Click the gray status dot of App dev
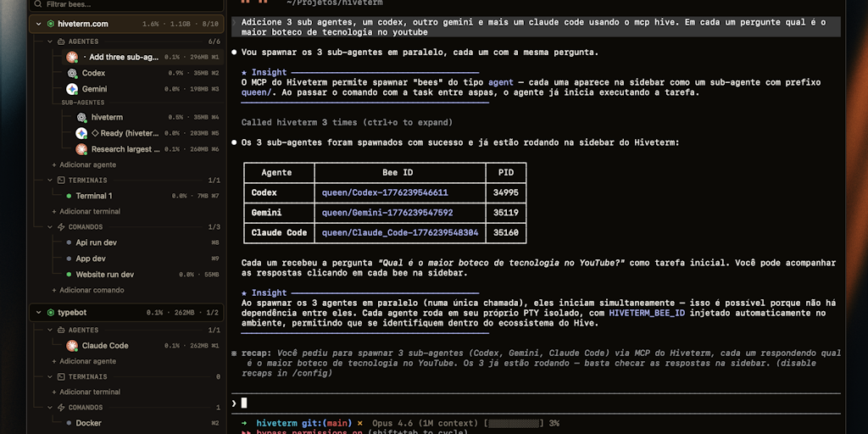868x434 pixels. click(x=69, y=259)
